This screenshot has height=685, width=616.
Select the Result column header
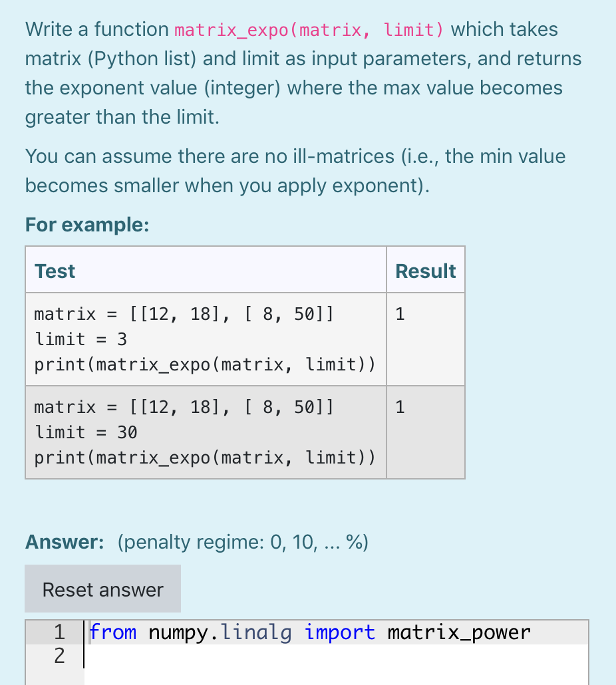[426, 271]
